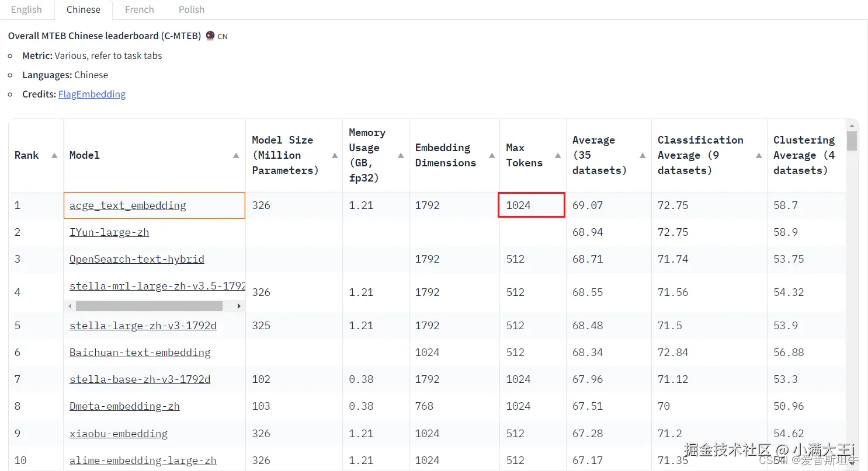Image resolution: width=868 pixels, height=471 pixels.
Task: Click right arrow of model cell scrollbar
Action: (x=239, y=306)
